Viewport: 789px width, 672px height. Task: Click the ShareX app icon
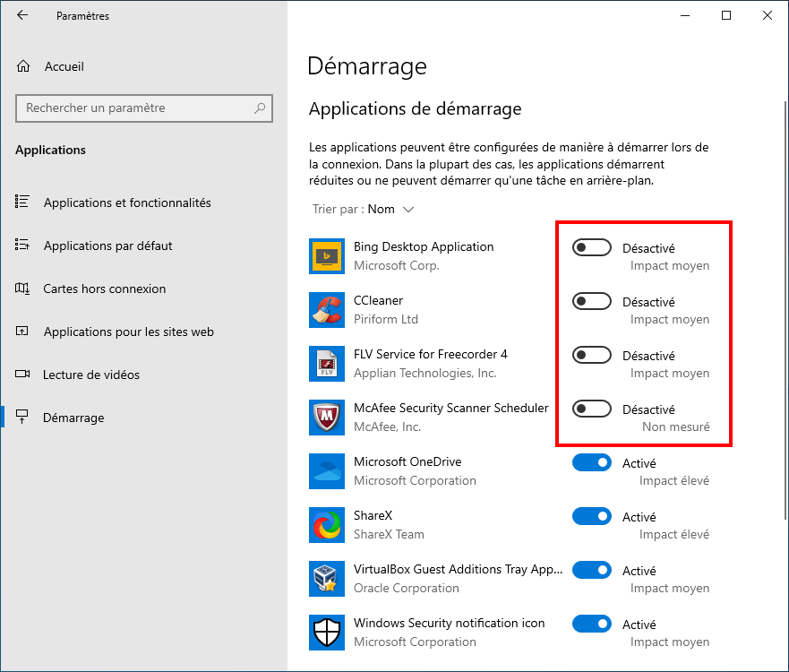click(x=327, y=525)
